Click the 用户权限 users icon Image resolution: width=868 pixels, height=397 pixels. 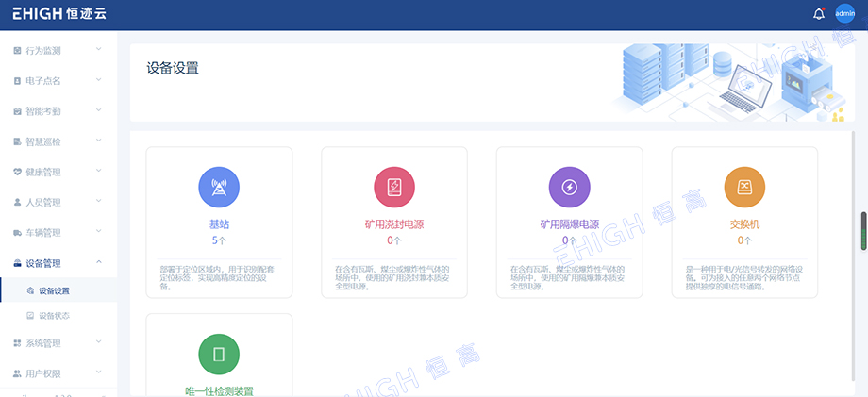coord(17,373)
